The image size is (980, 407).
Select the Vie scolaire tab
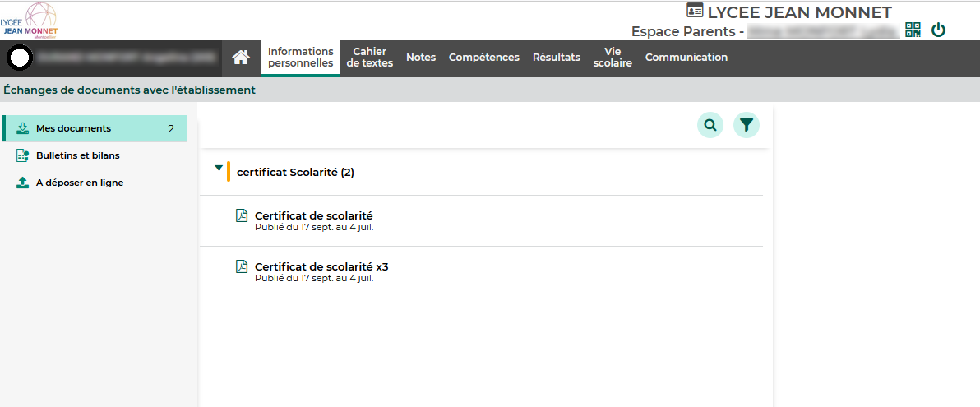click(x=612, y=58)
